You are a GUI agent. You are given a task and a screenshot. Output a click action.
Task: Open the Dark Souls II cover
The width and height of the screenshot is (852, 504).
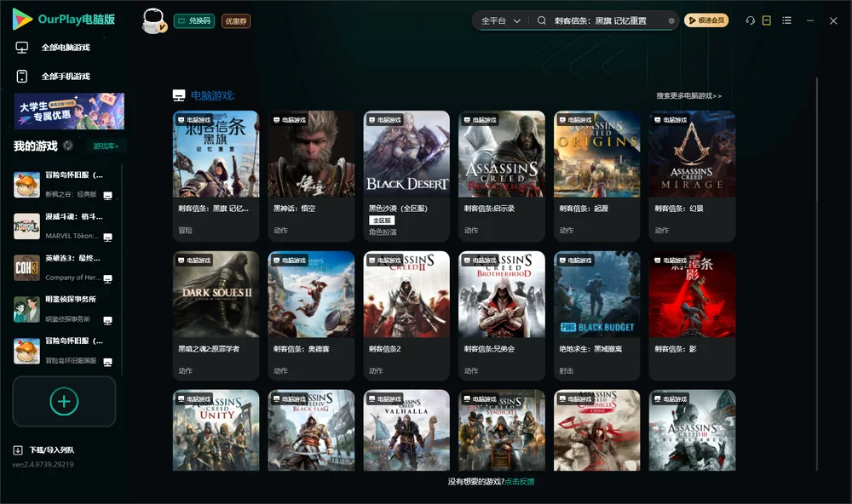coord(216,295)
